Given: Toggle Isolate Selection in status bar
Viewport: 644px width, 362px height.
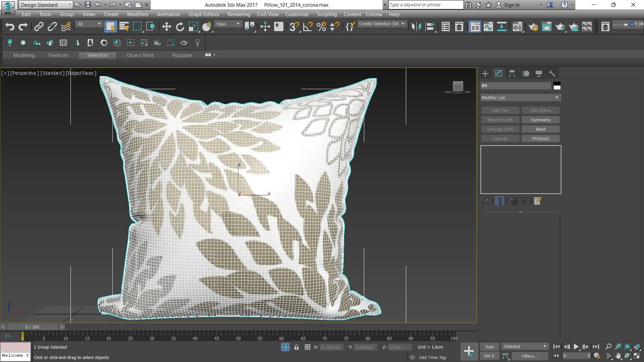Looking at the screenshot, I should pos(285,347).
